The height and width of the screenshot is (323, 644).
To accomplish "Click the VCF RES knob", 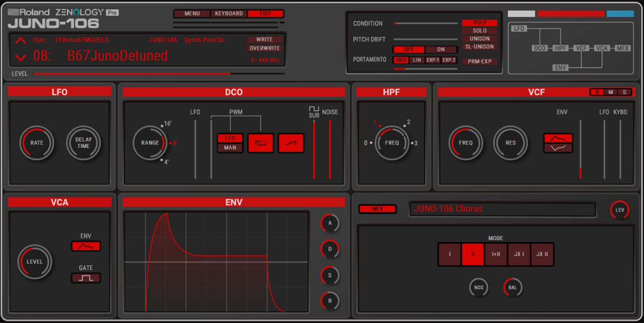I will [x=510, y=143].
